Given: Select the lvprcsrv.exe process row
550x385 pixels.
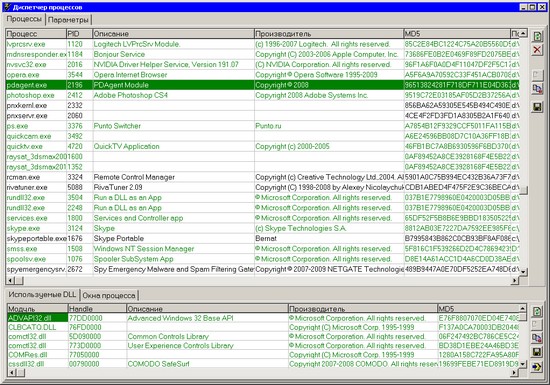Looking at the screenshot, I should point(262,44).
